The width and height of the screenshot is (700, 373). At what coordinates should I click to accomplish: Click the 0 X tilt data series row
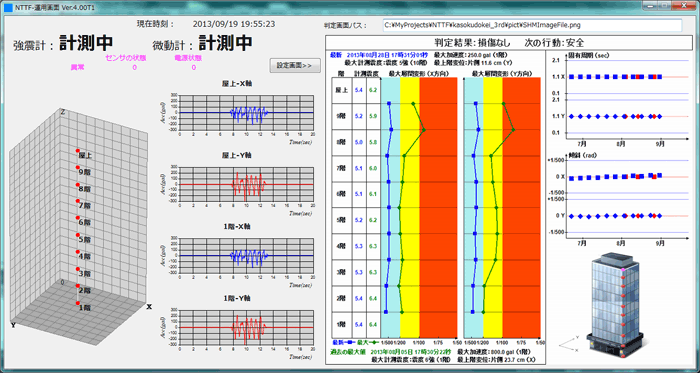[x=616, y=177]
